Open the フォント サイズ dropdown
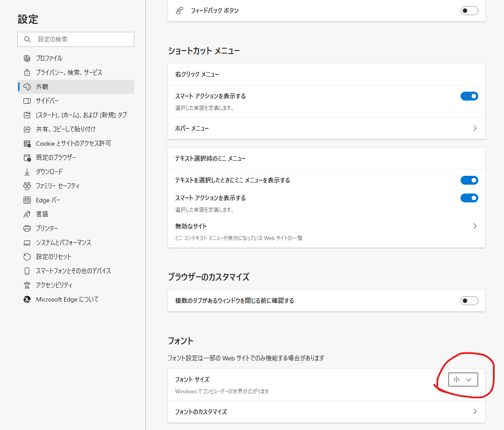 click(x=463, y=380)
